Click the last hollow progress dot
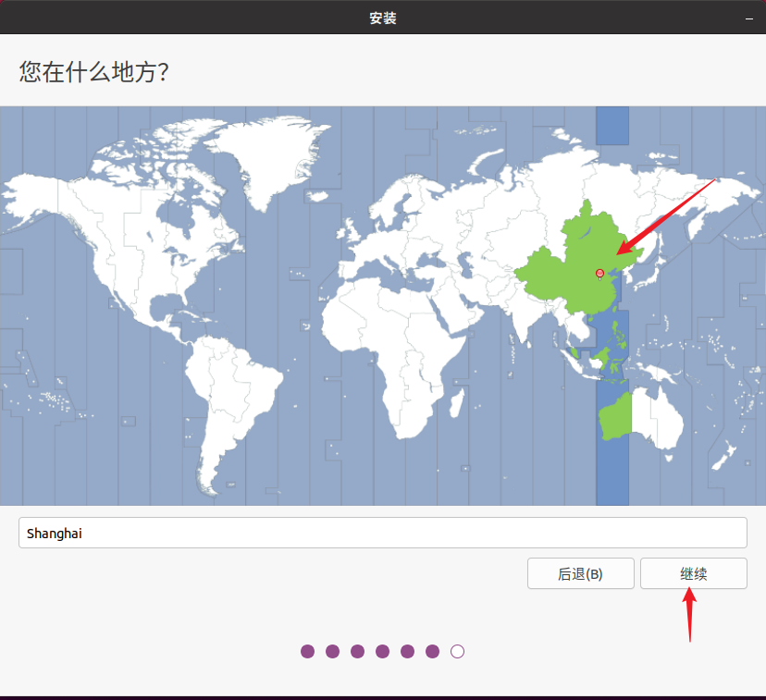Image resolution: width=766 pixels, height=700 pixels. pyautogui.click(x=457, y=651)
